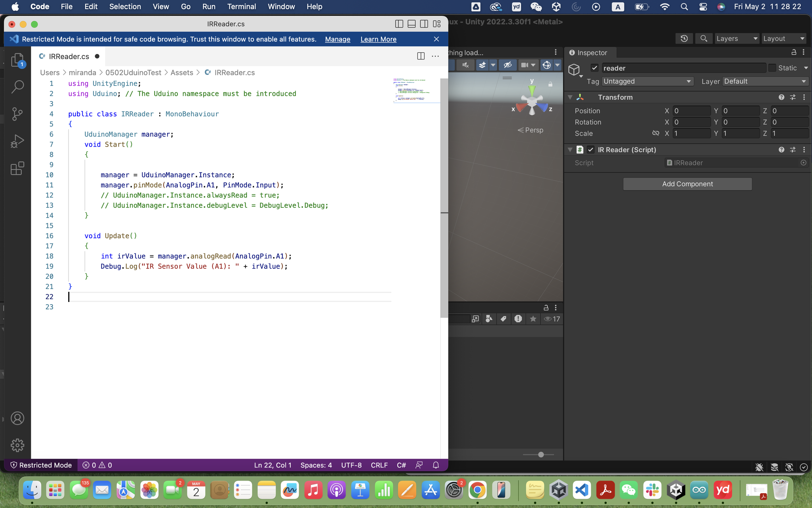Click the zoom slider handle in Project panel

click(x=541, y=455)
